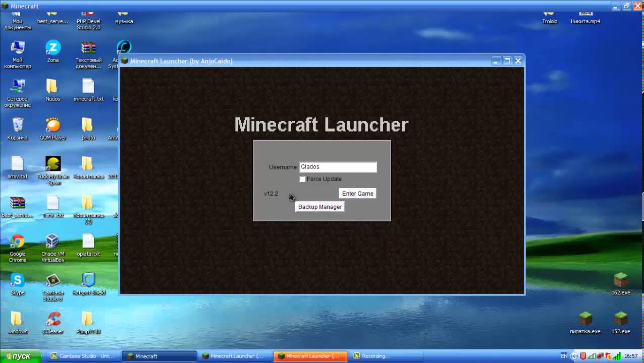Open the opiata.txt file
This screenshot has width=644, height=363.
click(x=88, y=245)
